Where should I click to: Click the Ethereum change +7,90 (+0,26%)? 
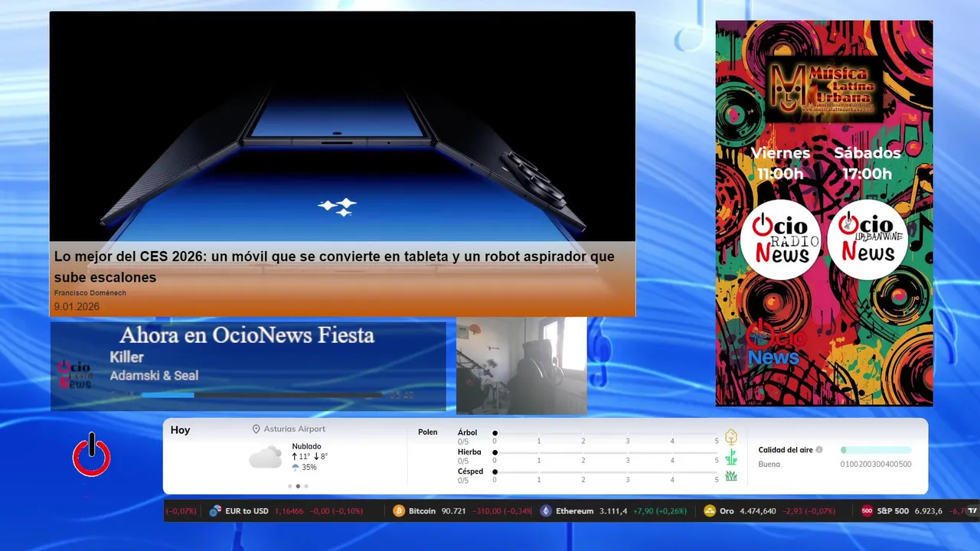point(660,511)
